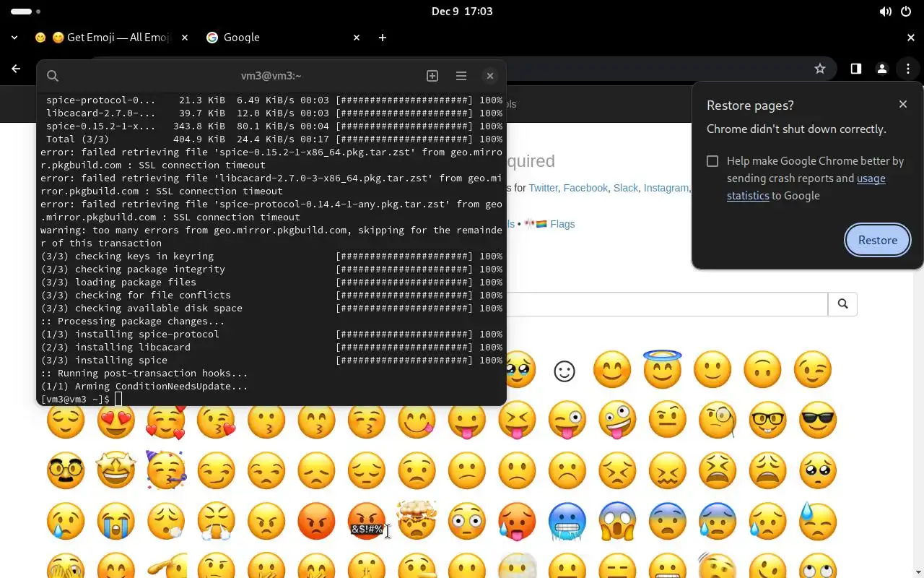
Task: Open the clock showing Dec 9 17:03
Action: (x=462, y=12)
